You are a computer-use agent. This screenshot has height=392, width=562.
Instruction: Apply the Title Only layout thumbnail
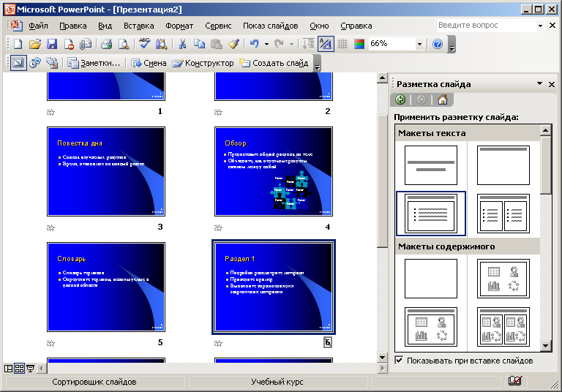click(503, 165)
